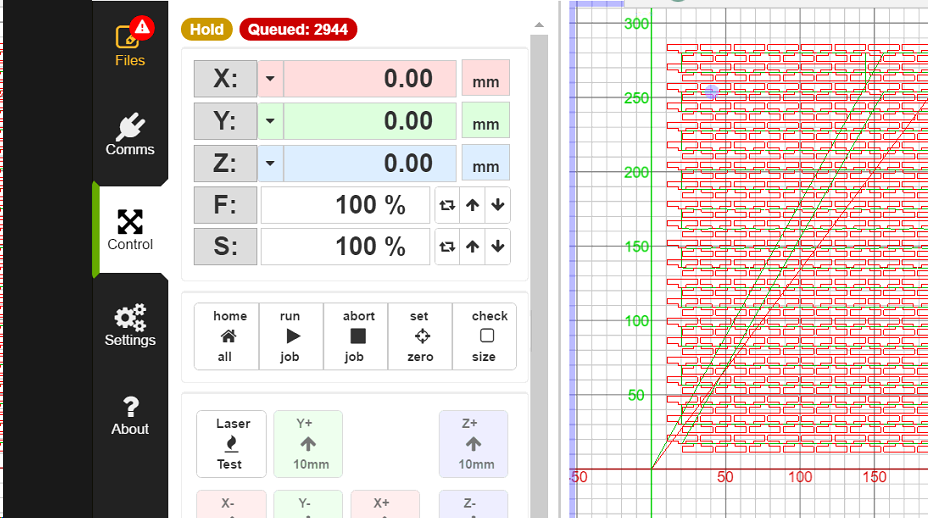Click the set zero button
Screen dimensions: 928x518
[x=420, y=336]
